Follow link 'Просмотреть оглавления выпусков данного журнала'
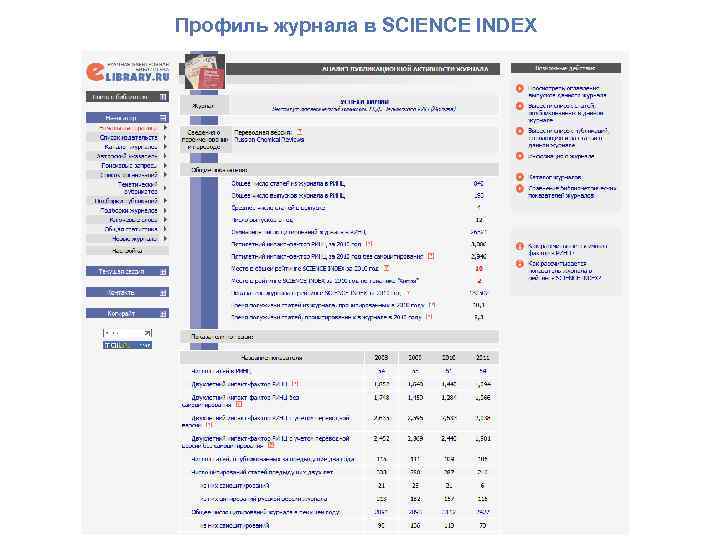Image resolution: width=720 pixels, height=540 pixels. point(567,91)
